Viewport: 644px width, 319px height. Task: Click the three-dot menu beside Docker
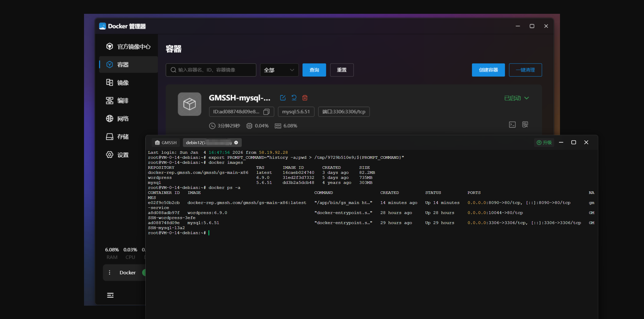pos(109,273)
